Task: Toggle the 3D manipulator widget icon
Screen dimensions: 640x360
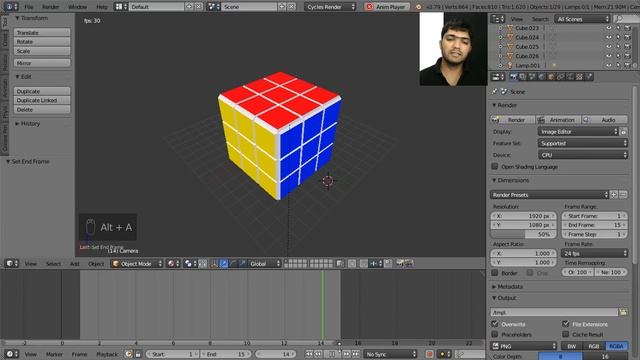Action: tap(214, 264)
